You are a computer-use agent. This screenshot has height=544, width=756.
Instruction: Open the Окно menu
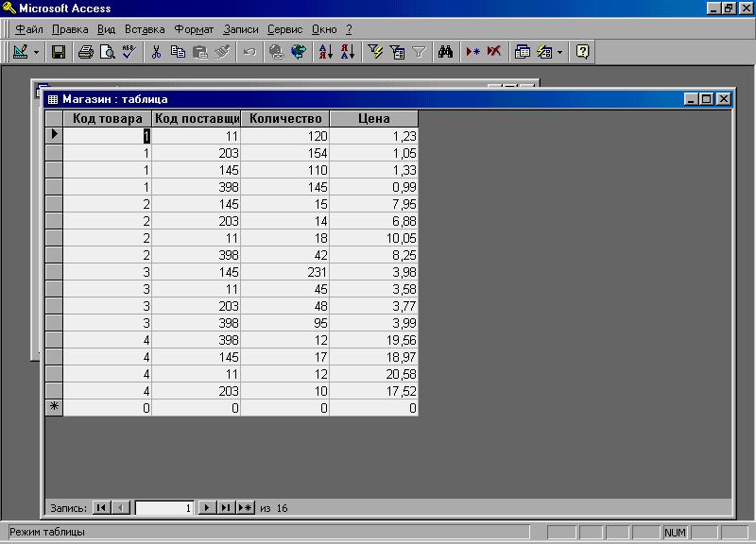[324, 29]
